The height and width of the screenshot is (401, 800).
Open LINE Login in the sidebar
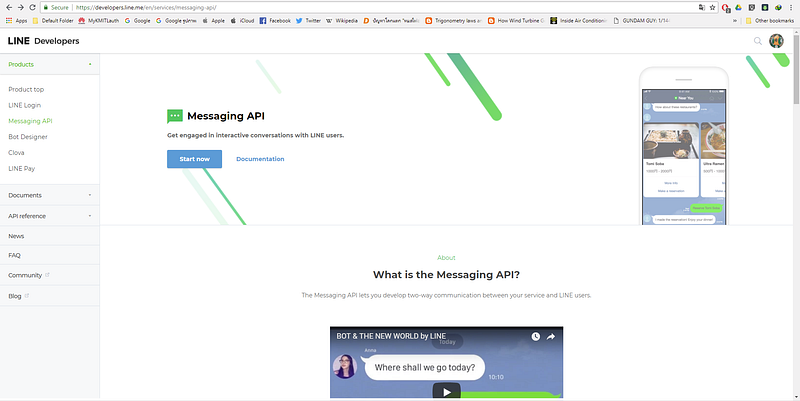24,105
